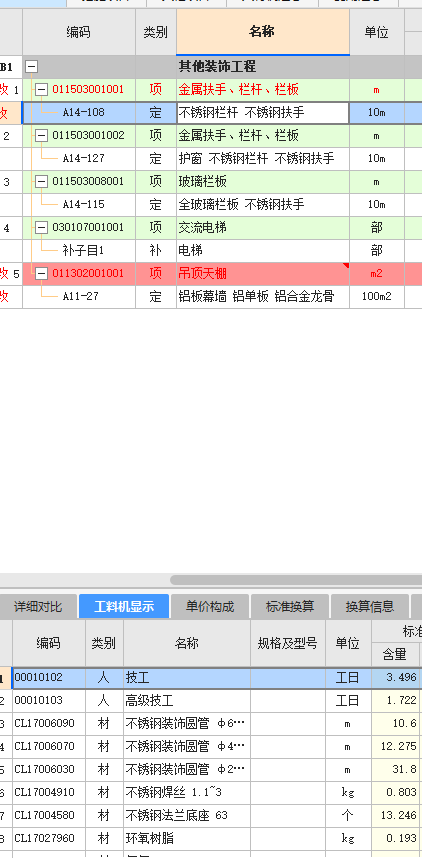The width and height of the screenshot is (422, 859).
Task: Select 全玻璃栏板 不锈钢扶手 cell
Action: point(263,205)
